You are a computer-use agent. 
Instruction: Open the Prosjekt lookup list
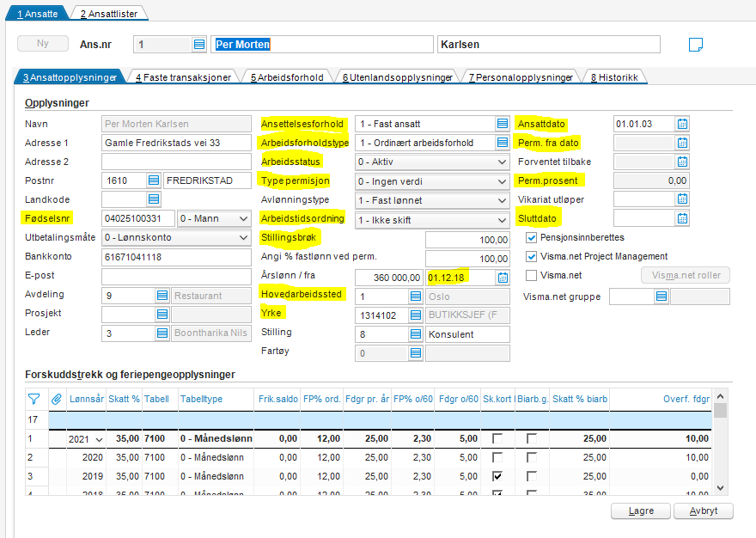pos(162,314)
